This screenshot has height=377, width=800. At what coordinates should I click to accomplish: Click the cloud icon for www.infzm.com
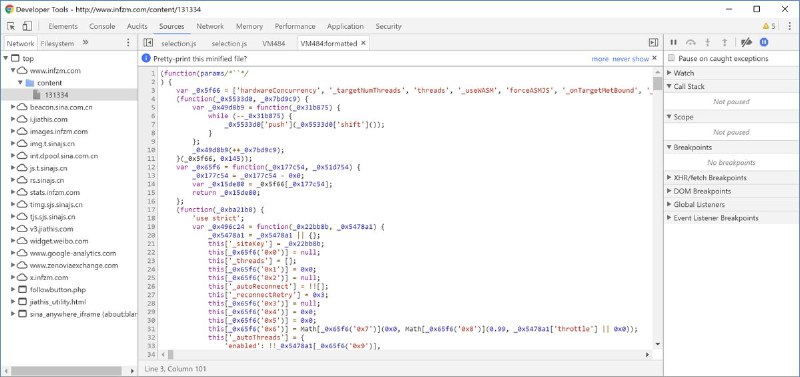tap(22, 70)
